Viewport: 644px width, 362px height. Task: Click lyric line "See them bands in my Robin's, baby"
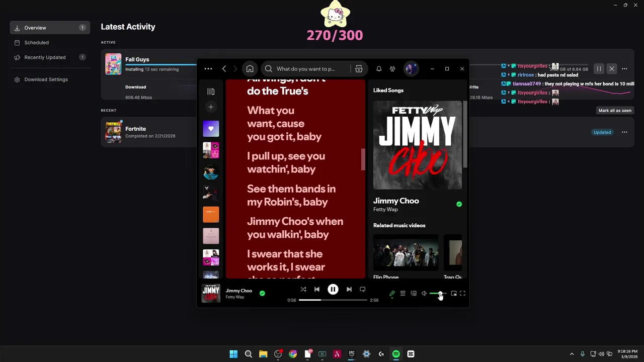pyautogui.click(x=291, y=196)
